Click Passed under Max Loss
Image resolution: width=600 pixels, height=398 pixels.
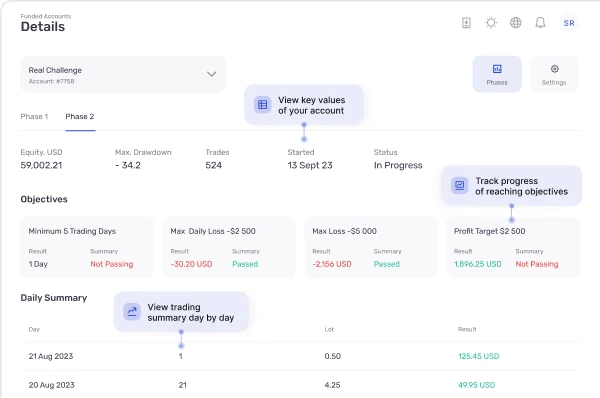point(386,264)
